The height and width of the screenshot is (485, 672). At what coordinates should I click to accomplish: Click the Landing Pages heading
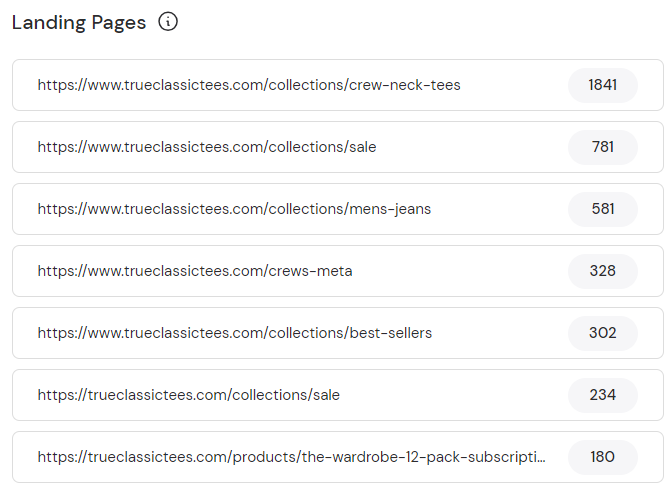pyautogui.click(x=79, y=22)
